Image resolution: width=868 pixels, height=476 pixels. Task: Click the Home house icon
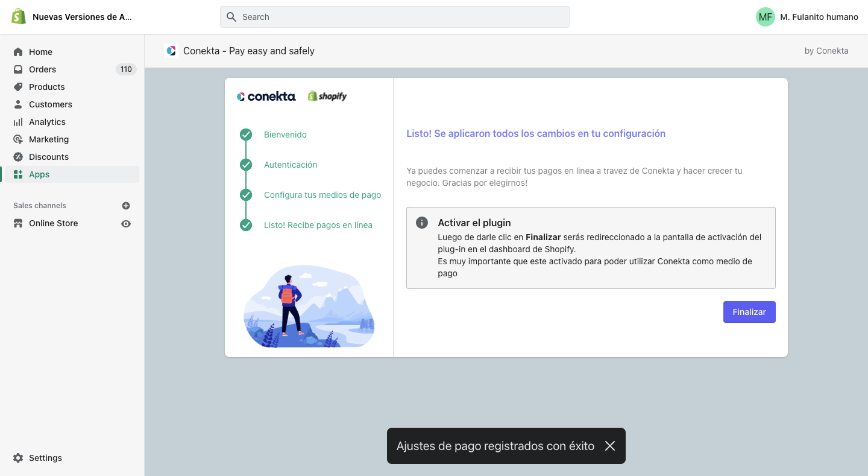tap(18, 52)
